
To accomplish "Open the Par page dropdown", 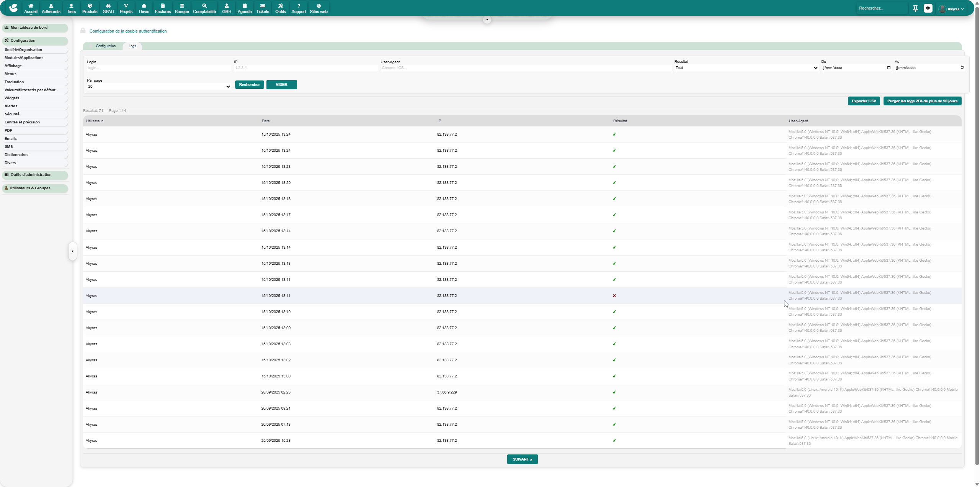I will 159,87.
